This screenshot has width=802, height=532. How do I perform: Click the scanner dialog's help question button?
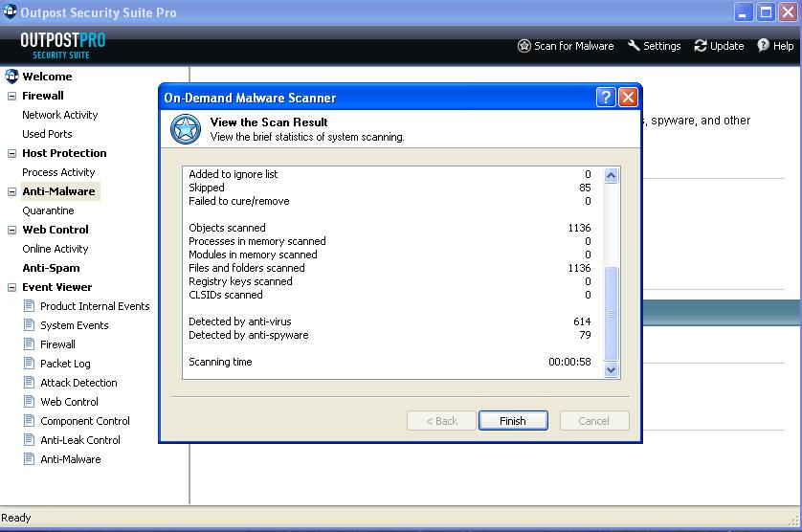click(x=606, y=97)
